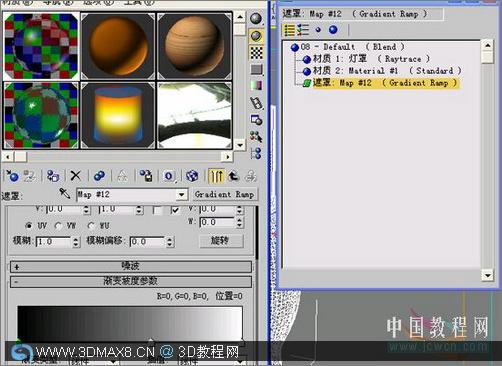The image size is (502, 366).
Task: Click the 旋转 button
Action: click(221, 241)
